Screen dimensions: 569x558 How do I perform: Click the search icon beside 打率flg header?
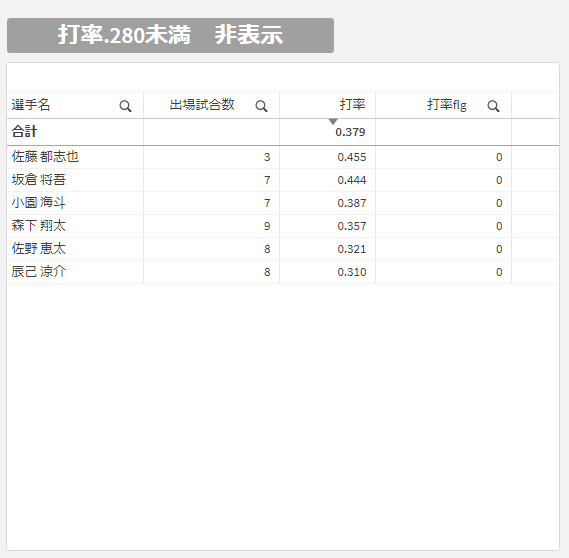click(493, 106)
